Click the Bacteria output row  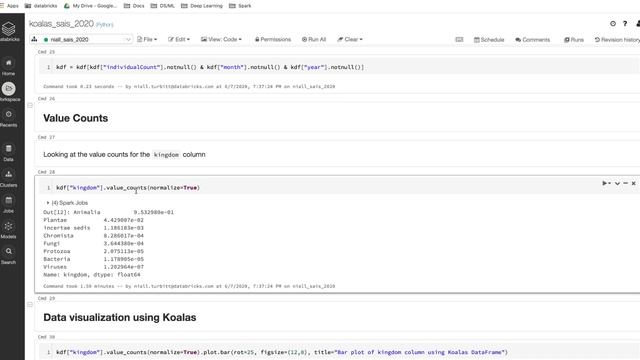[93, 259]
